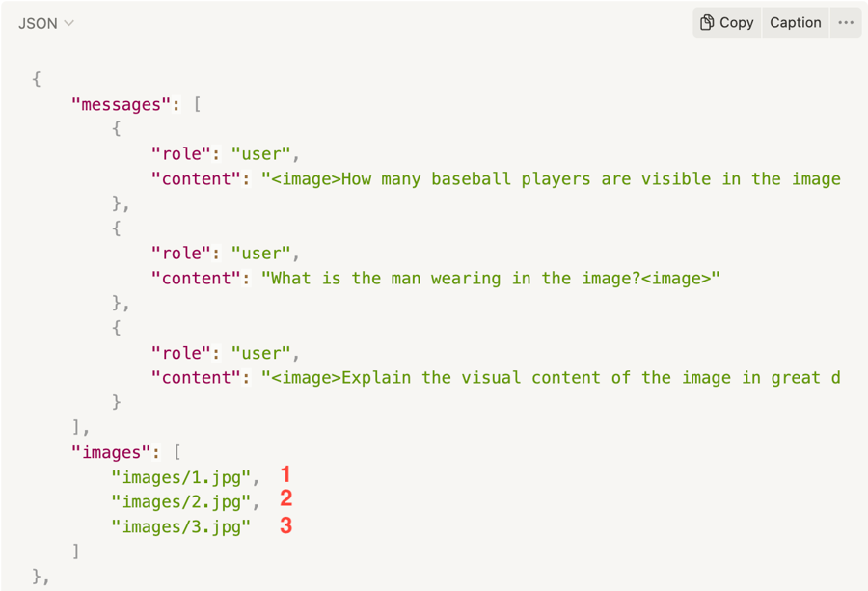868x591 pixels.
Task: Click the "user" value in the second message
Action: (260, 254)
